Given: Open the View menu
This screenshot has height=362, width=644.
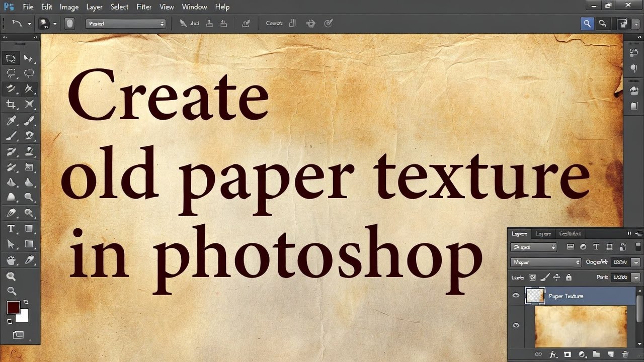Looking at the screenshot, I should (167, 7).
